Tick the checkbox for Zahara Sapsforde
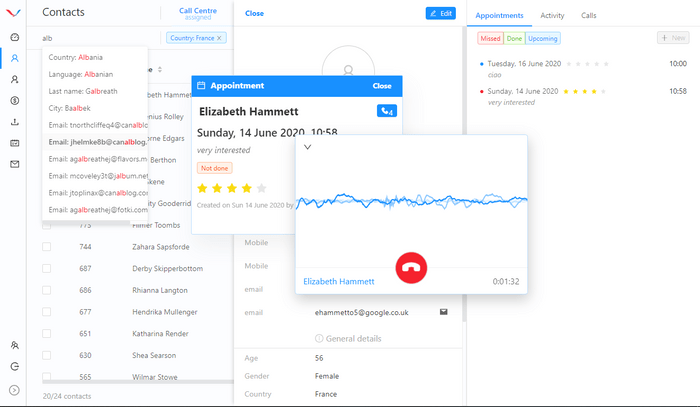The image size is (700, 407). 47,246
